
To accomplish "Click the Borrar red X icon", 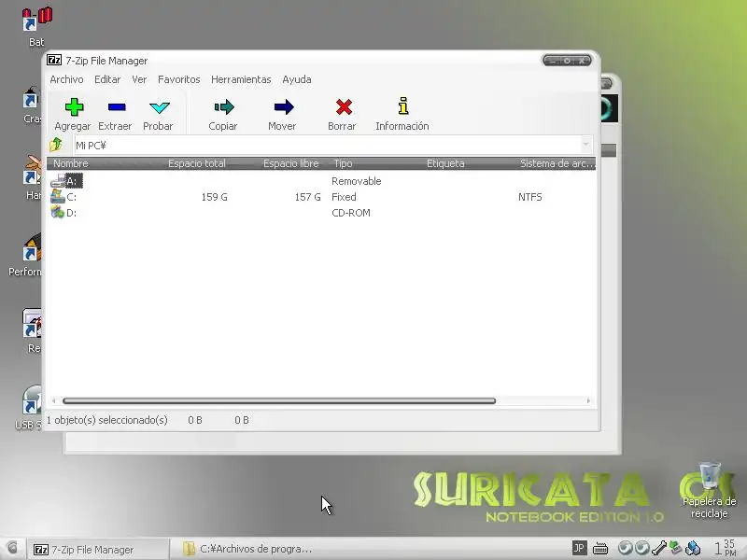I will (x=344, y=107).
